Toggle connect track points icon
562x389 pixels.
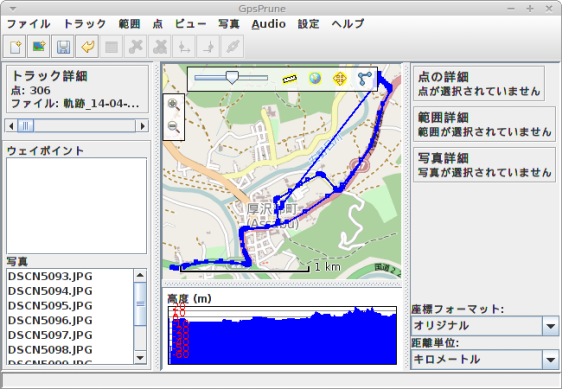coord(365,79)
